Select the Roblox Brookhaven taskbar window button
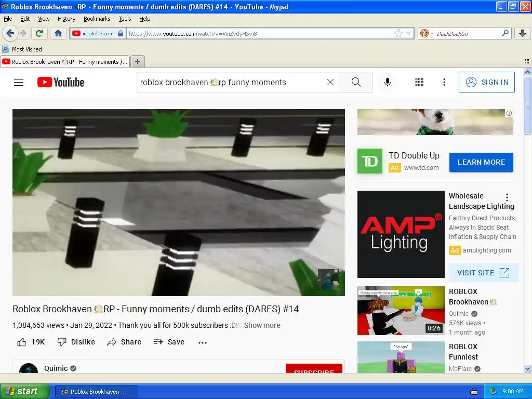 coord(96,392)
